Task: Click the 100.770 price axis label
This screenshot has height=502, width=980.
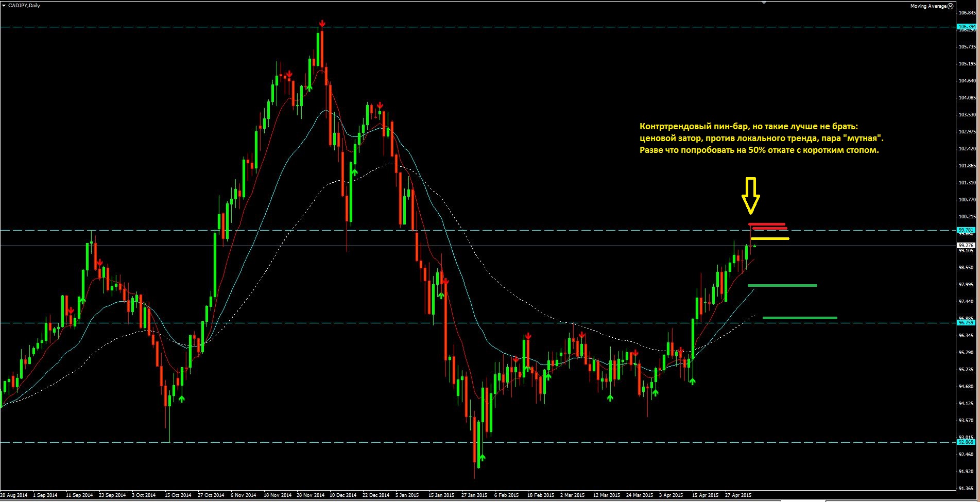Action: click(968, 200)
